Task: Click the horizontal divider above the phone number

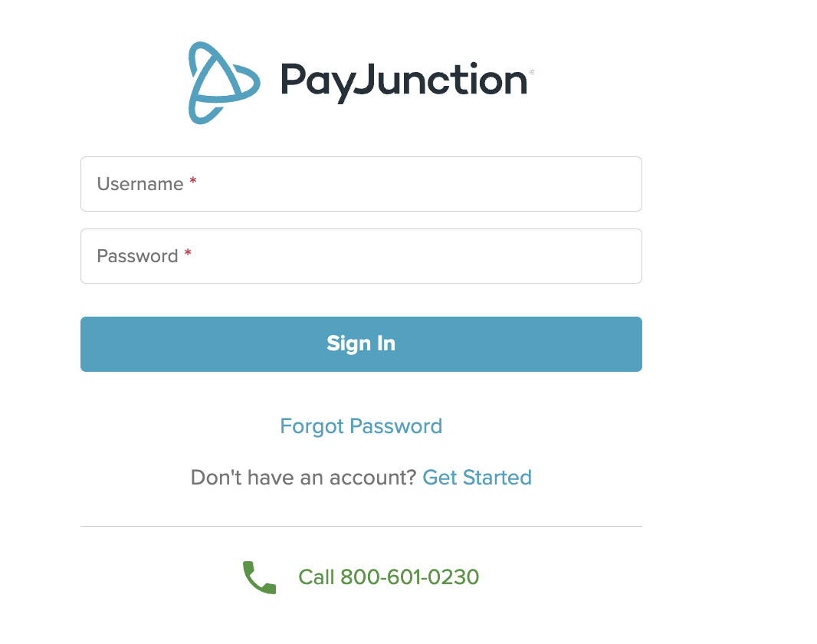Action: click(361, 527)
